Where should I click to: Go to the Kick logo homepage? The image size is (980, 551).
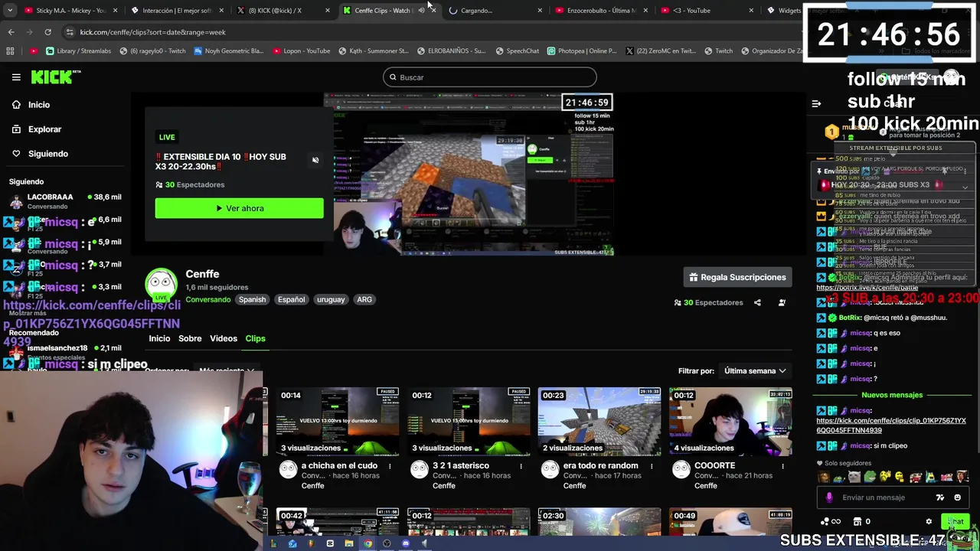point(55,77)
